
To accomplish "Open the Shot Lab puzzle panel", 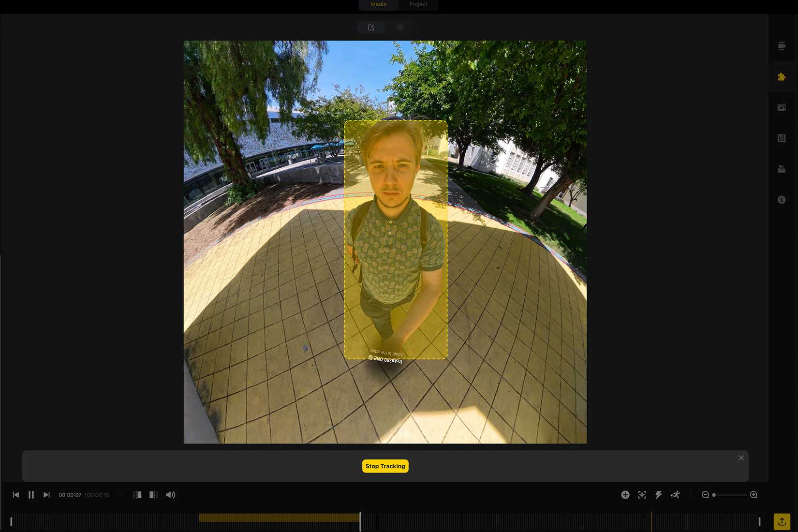I will tap(782, 76).
